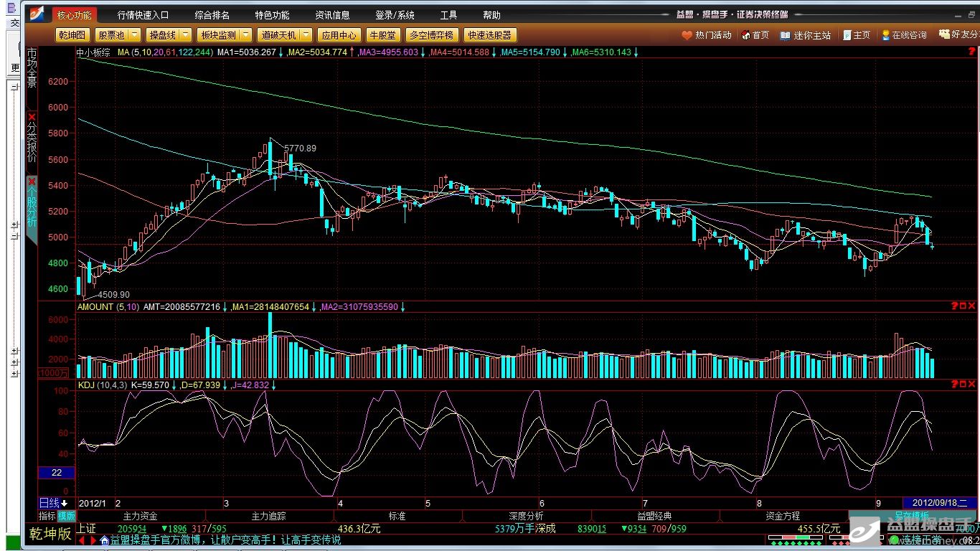Click the help question mark on AMOUNT panel
Screen dimensions: 980x551
(953, 306)
